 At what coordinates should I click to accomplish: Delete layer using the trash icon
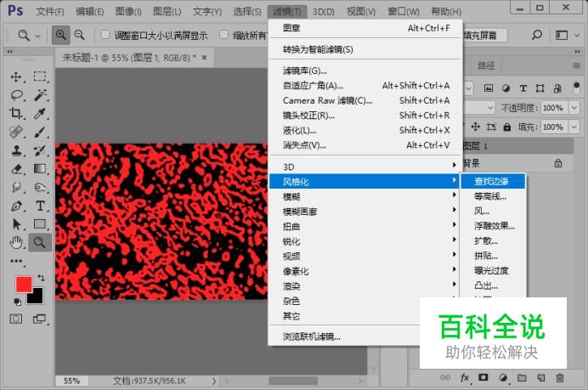pos(559,377)
